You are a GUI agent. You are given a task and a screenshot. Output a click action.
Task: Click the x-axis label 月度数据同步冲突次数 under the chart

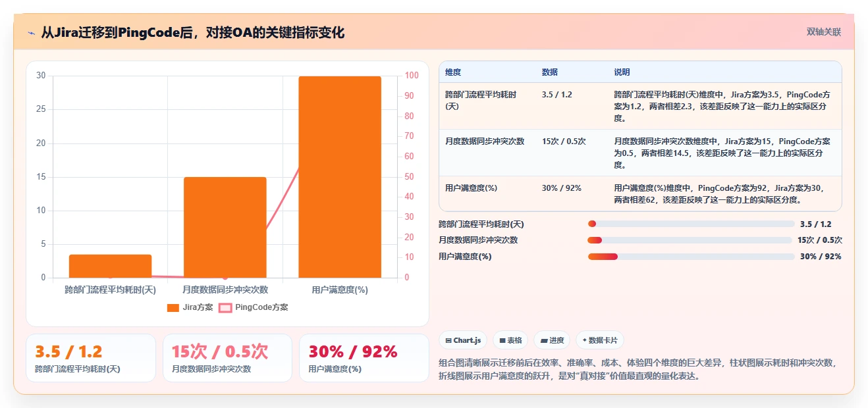point(225,290)
